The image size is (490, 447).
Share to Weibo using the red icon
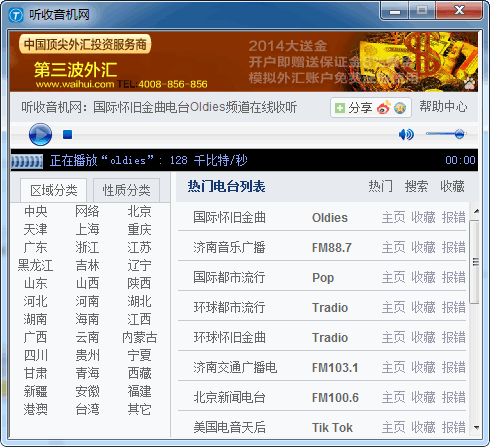tap(384, 107)
